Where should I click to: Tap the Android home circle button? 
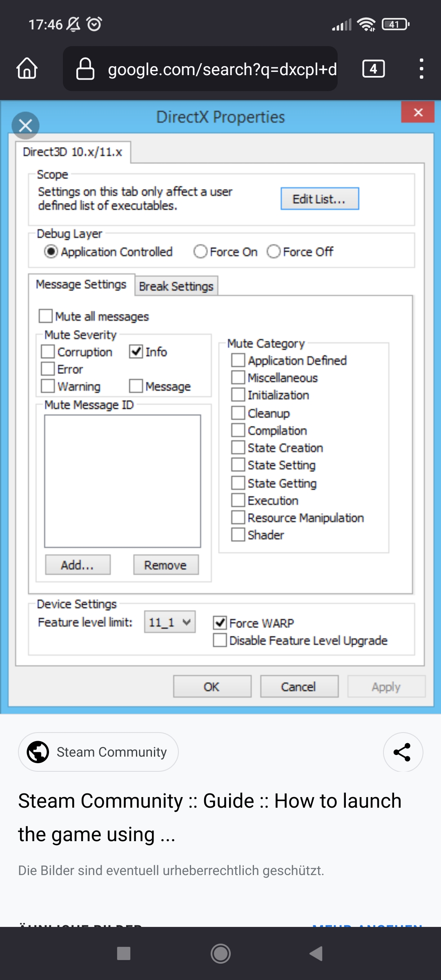pyautogui.click(x=220, y=954)
